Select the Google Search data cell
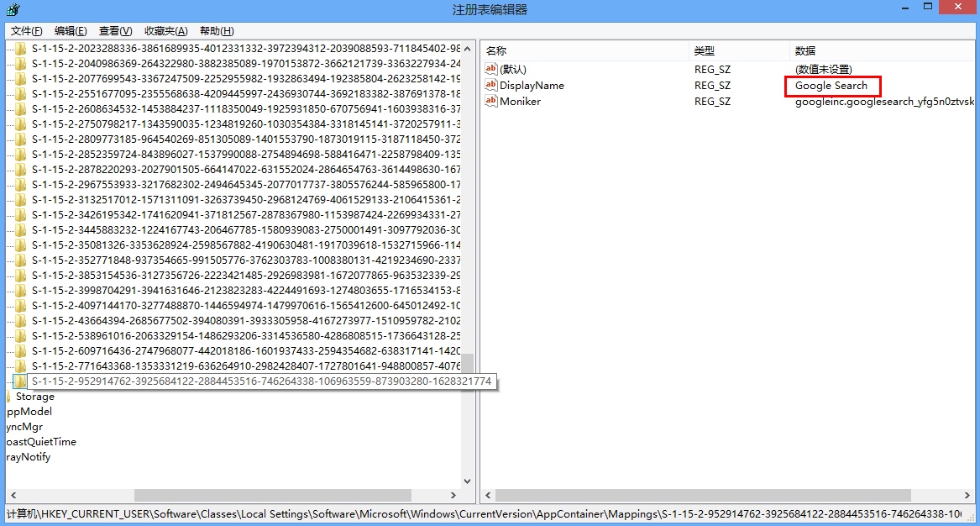Viewport: 980px width, 526px height. click(x=831, y=86)
